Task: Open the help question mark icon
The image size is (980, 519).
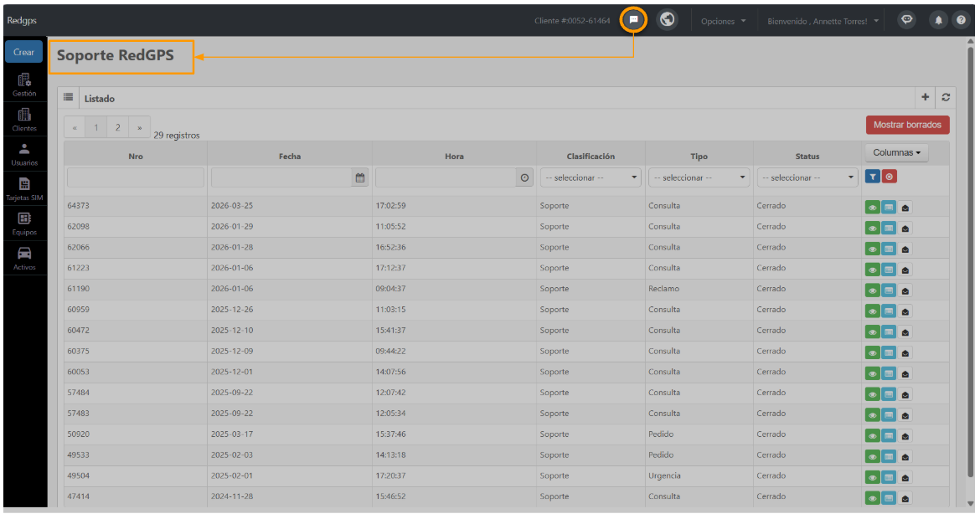Action: pos(961,21)
